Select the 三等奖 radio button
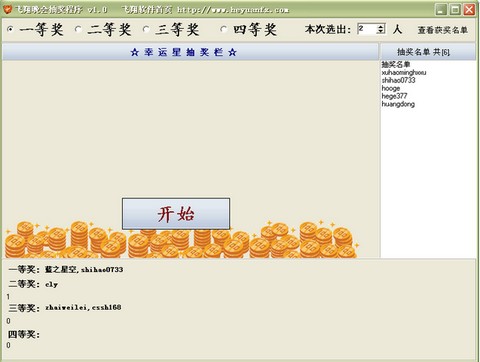 tap(146, 29)
